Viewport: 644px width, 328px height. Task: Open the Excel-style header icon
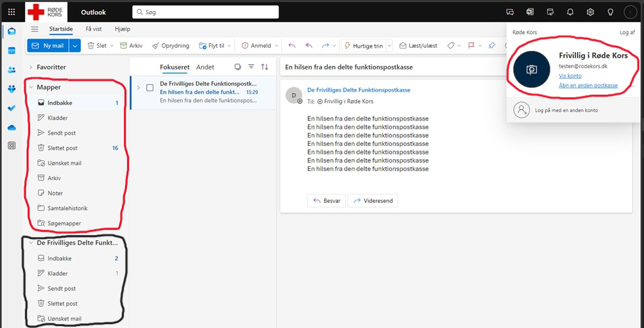click(530, 12)
